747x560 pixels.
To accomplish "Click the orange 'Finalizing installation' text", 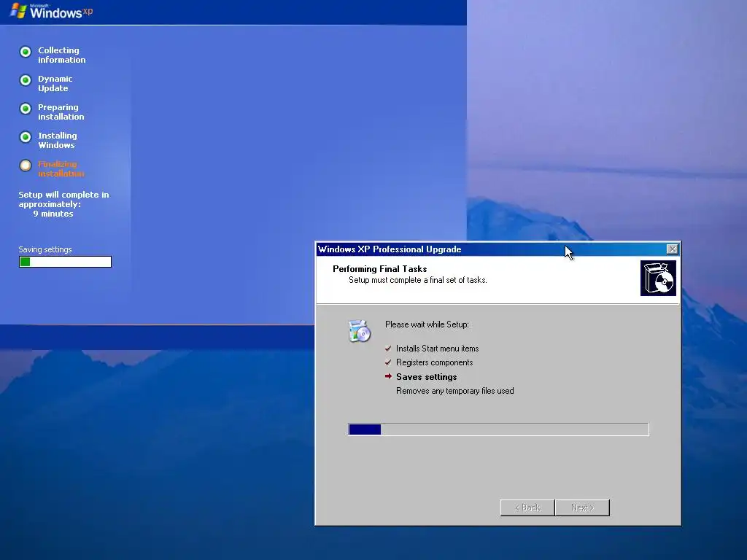I will pyautogui.click(x=61, y=168).
